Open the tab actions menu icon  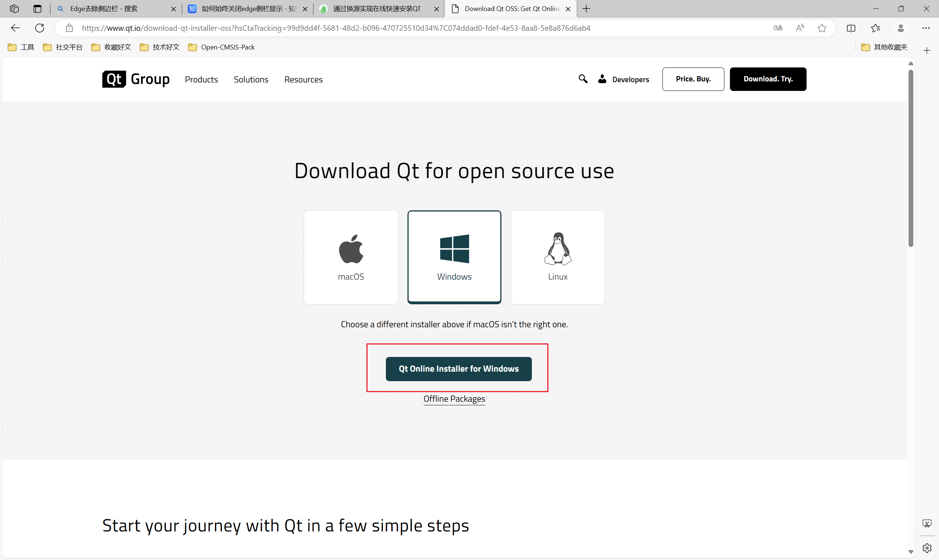[x=37, y=9]
